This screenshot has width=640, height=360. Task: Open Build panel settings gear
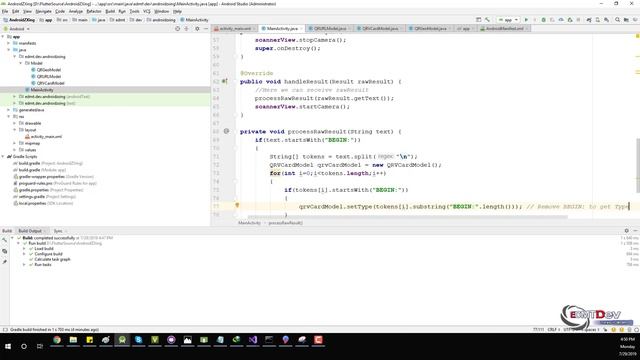pos(627,231)
